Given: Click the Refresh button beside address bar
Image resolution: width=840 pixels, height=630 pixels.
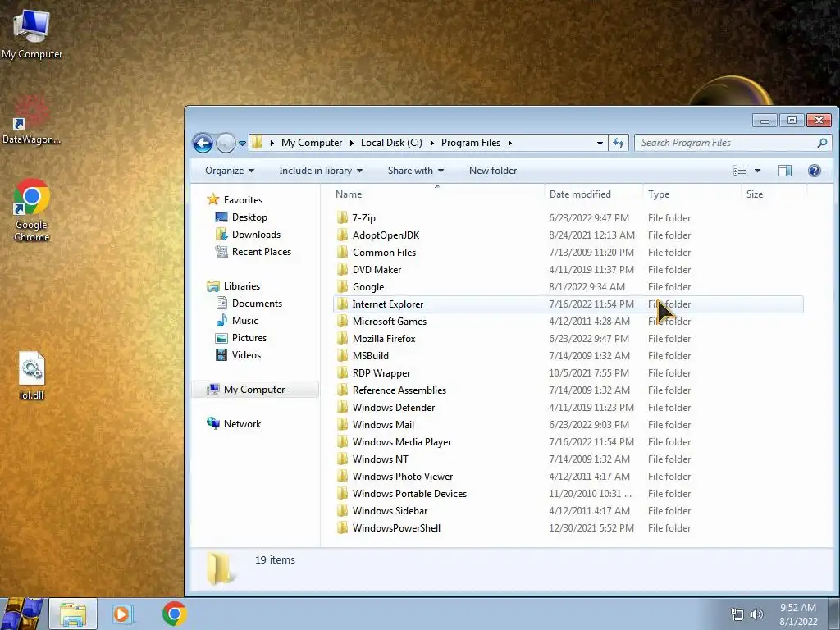Looking at the screenshot, I should pos(619,143).
